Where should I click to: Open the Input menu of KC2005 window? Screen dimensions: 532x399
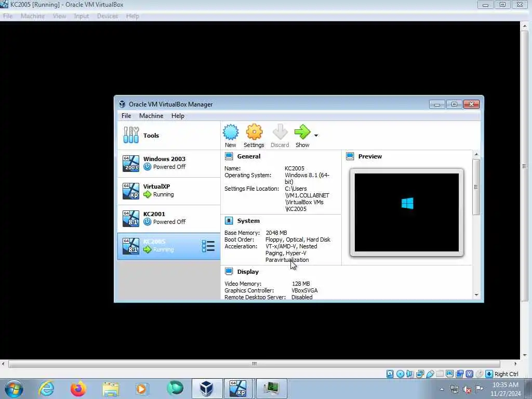point(82,16)
